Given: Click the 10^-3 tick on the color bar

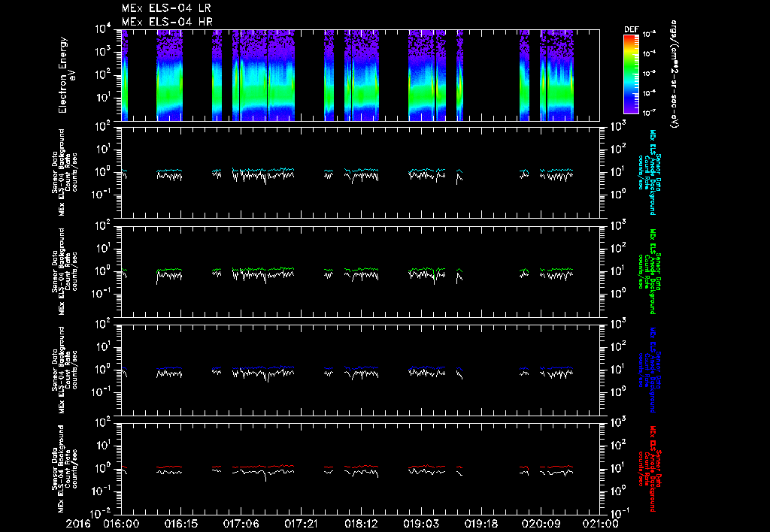Looking at the screenshot, I should 650,35.
